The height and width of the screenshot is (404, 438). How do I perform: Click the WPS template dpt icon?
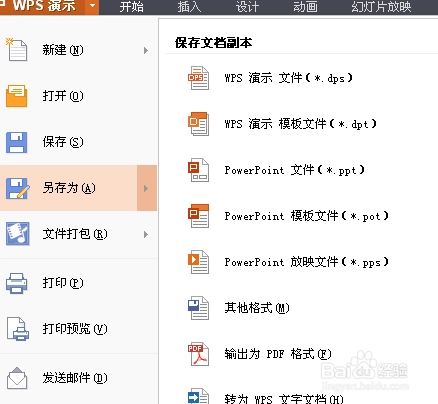[198, 124]
